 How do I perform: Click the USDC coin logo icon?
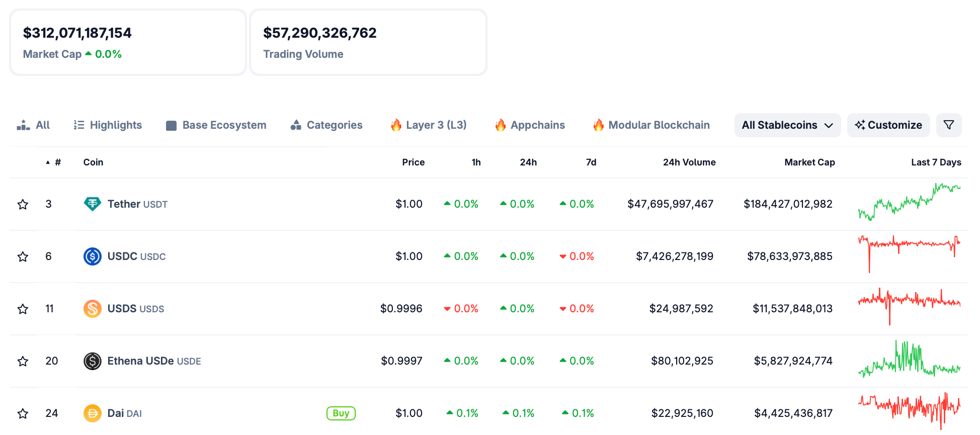pos(92,256)
